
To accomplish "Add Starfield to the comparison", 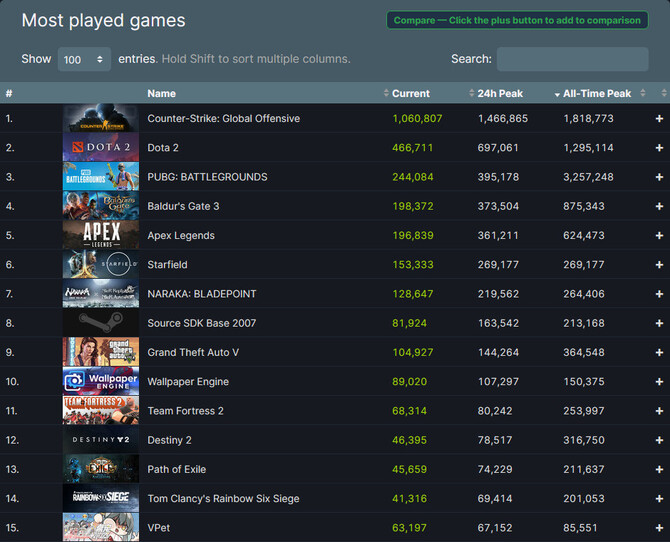I will click(x=659, y=265).
